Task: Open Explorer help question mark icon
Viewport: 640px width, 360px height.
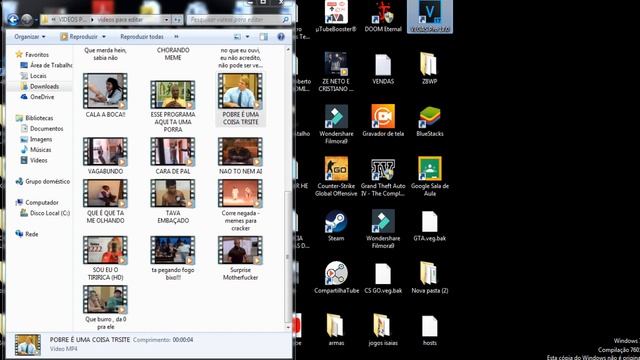Action: [281, 37]
